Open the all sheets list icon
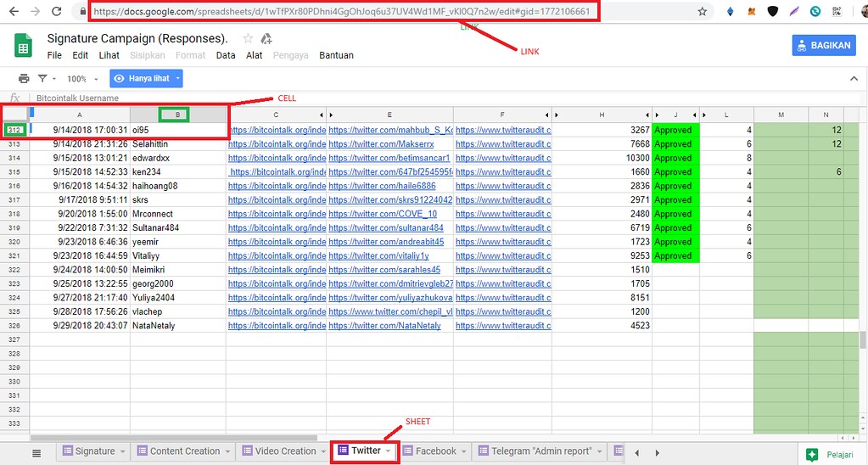868x465 pixels. (x=36, y=453)
